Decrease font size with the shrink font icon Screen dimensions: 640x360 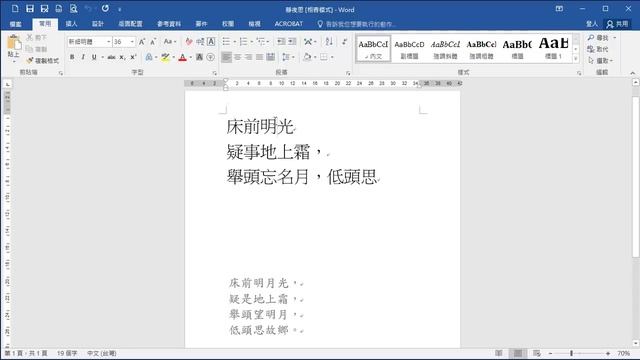[x=153, y=42]
